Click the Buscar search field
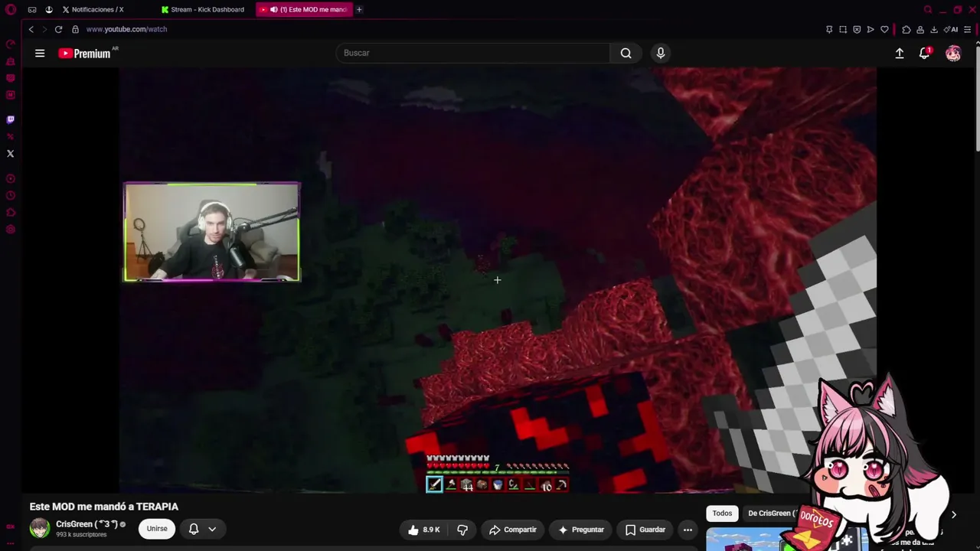The image size is (980, 551). coord(472,53)
